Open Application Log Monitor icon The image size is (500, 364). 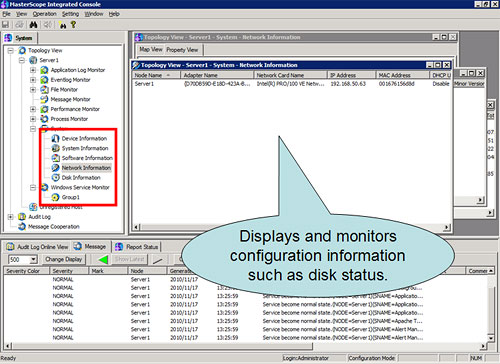coord(44,70)
